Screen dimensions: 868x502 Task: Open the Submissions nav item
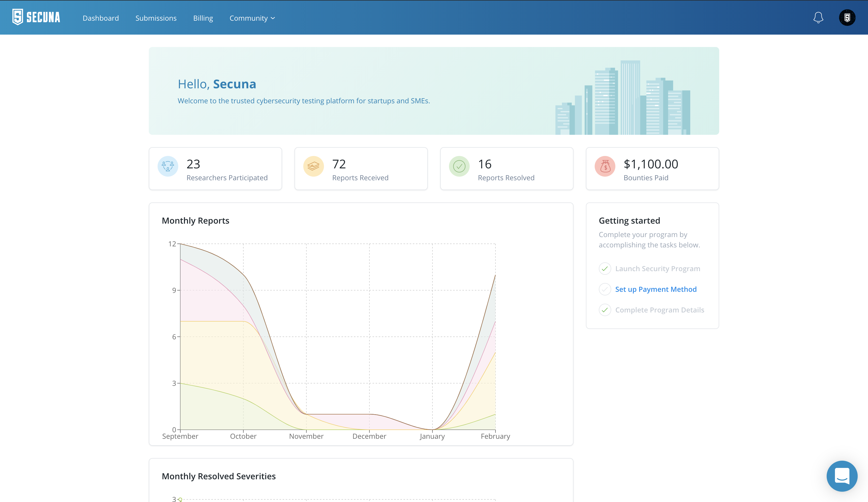click(x=156, y=18)
